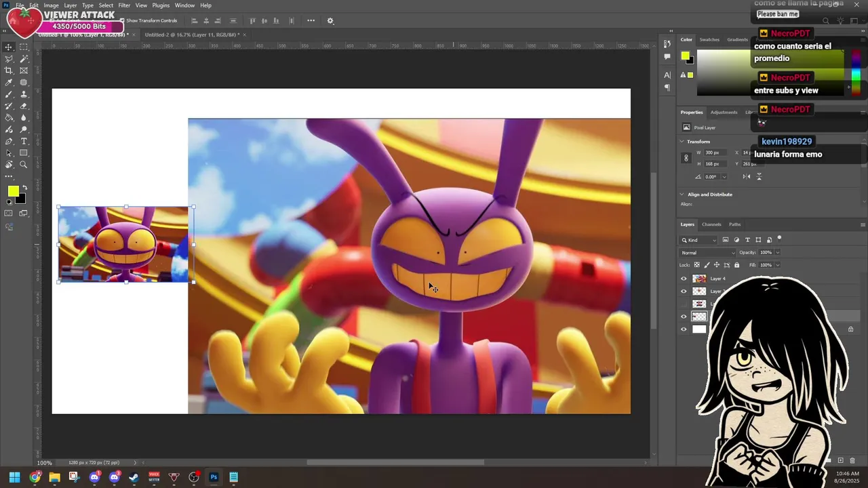Click background black color swatch in toolbar
868x488 pixels.
pyautogui.click(x=22, y=200)
